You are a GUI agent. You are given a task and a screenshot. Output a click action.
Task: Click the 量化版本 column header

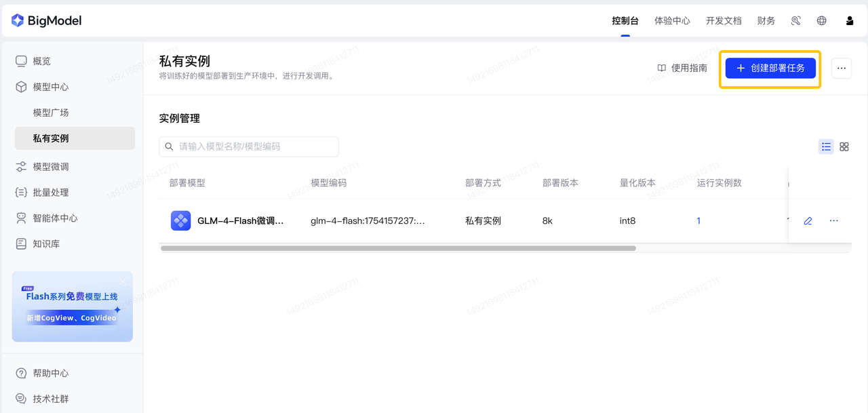(638, 183)
